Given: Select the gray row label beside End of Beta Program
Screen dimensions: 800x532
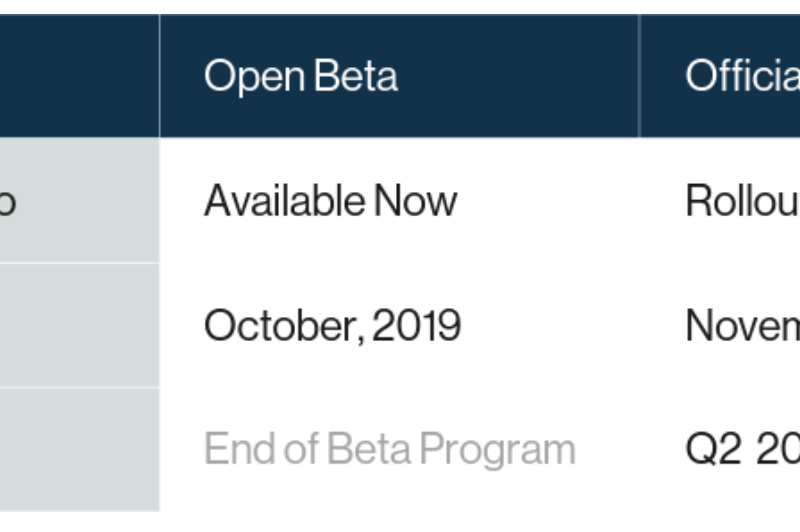Looking at the screenshot, I should [79, 450].
